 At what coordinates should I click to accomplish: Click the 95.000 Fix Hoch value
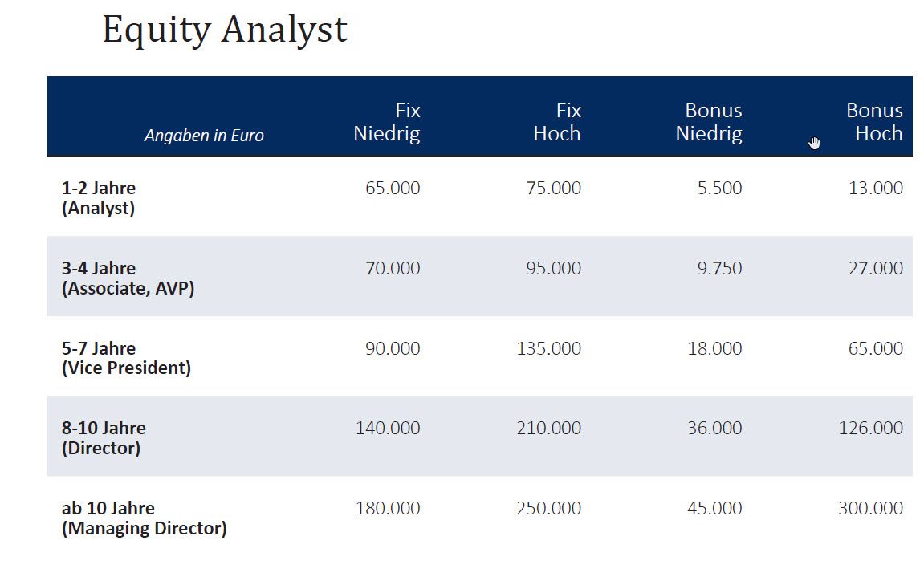point(554,268)
